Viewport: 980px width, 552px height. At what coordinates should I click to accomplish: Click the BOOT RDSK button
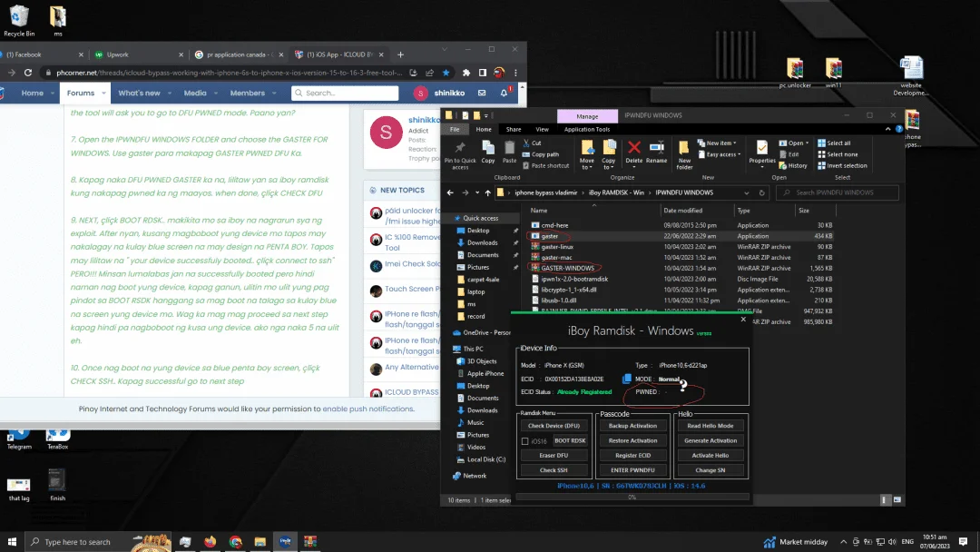[x=570, y=440]
